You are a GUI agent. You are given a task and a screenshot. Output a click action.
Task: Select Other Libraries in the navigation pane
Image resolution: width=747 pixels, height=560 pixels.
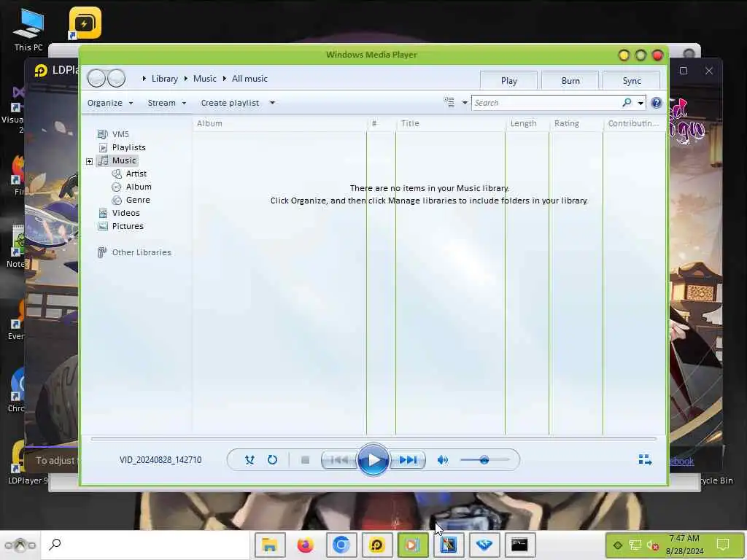coord(142,252)
